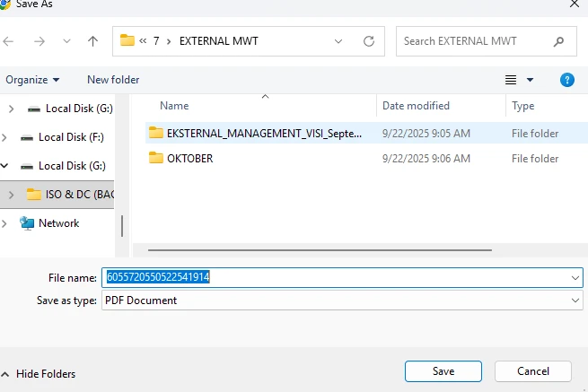Open the more view options arrow
588x392 pixels.
(530, 80)
